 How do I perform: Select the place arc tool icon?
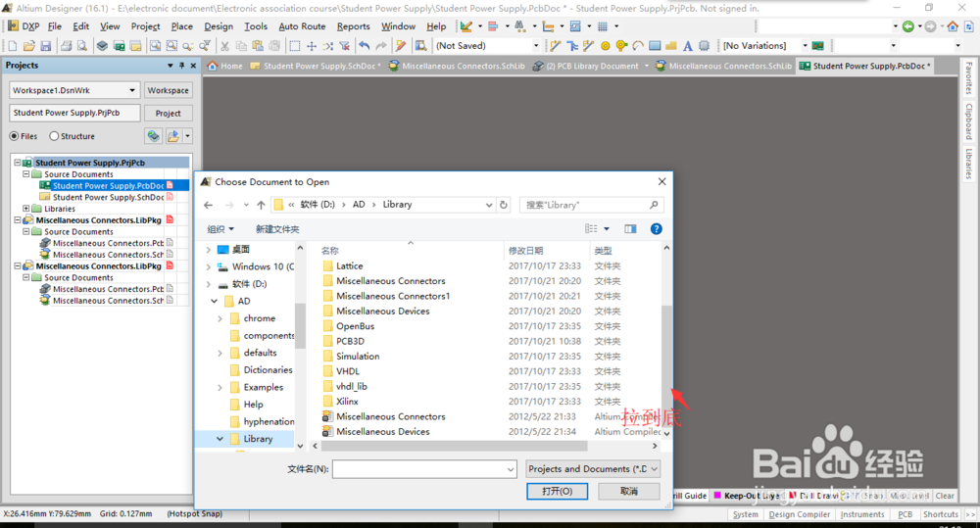[x=638, y=46]
